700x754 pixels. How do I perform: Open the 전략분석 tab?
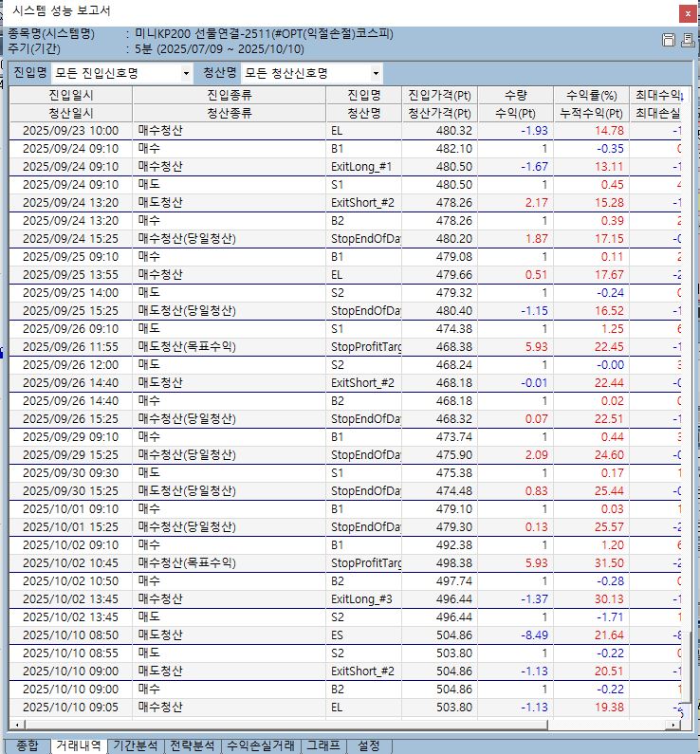(x=193, y=745)
